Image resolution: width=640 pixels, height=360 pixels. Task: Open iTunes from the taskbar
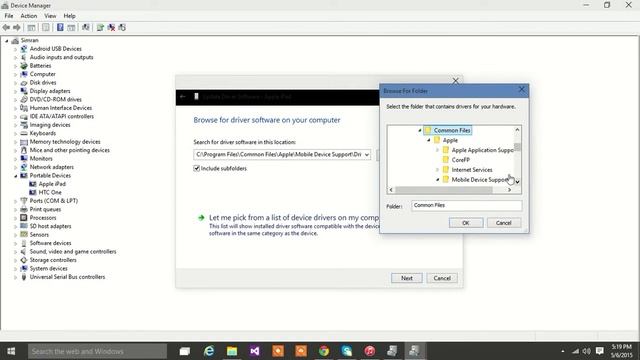(x=369, y=351)
